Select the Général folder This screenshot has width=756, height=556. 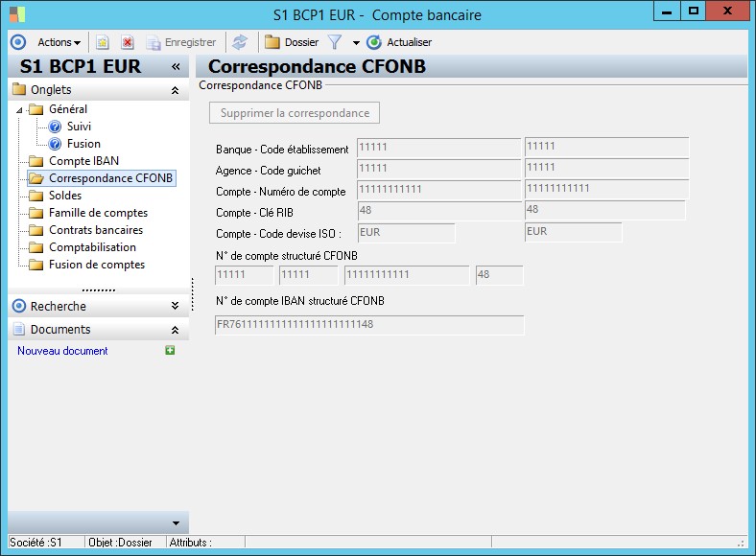(x=68, y=109)
